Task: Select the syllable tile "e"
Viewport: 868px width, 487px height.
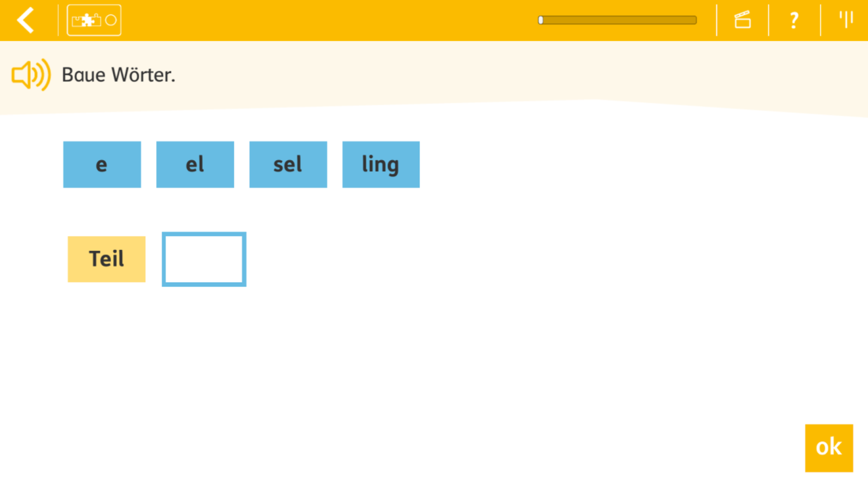Action: pyautogui.click(x=102, y=165)
